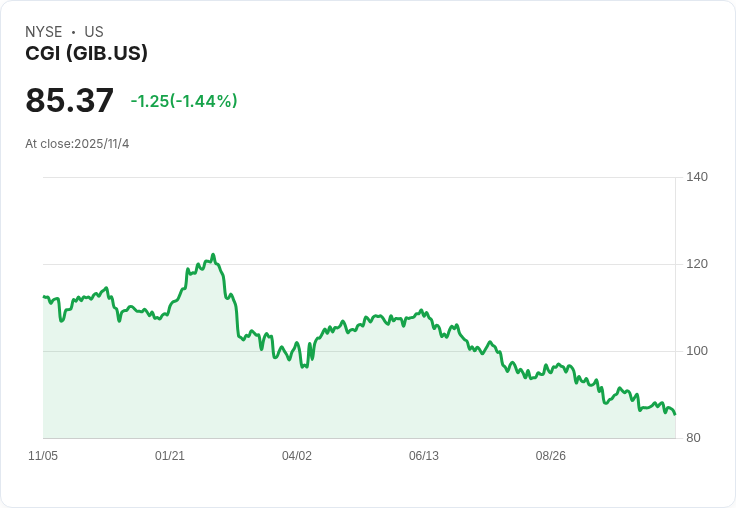Click the leftmost start of price line

click(44, 297)
